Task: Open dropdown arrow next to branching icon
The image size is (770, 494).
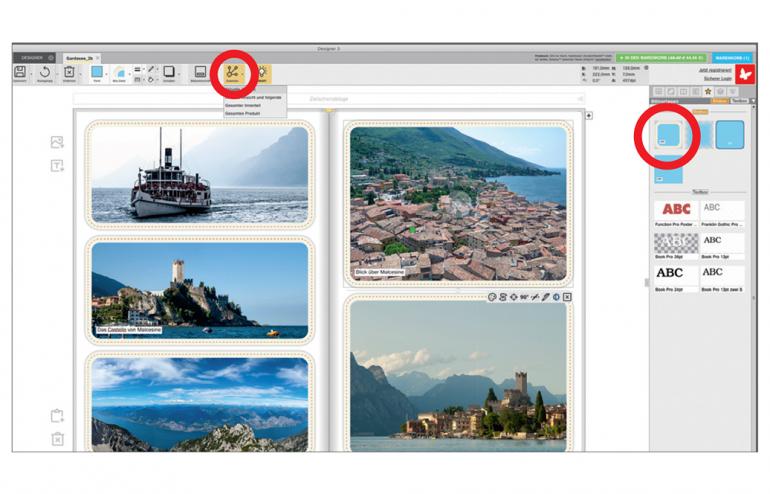Action: point(243,75)
